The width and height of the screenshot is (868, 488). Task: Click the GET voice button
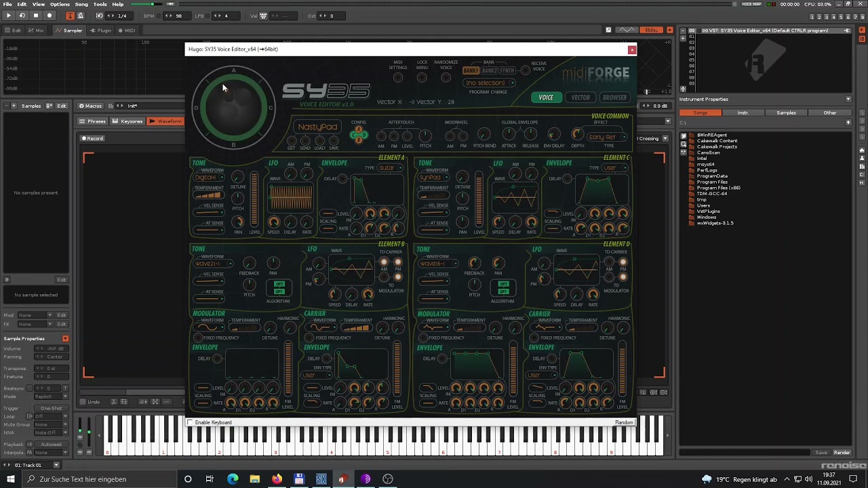click(291, 141)
